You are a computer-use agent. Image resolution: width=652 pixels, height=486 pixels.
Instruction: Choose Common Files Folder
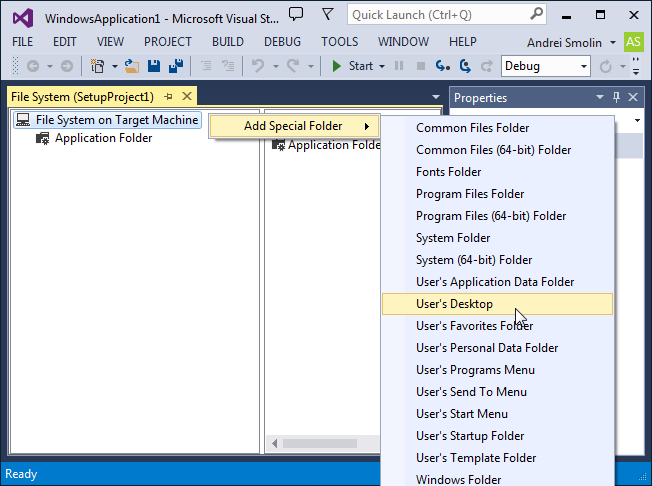[497, 128]
